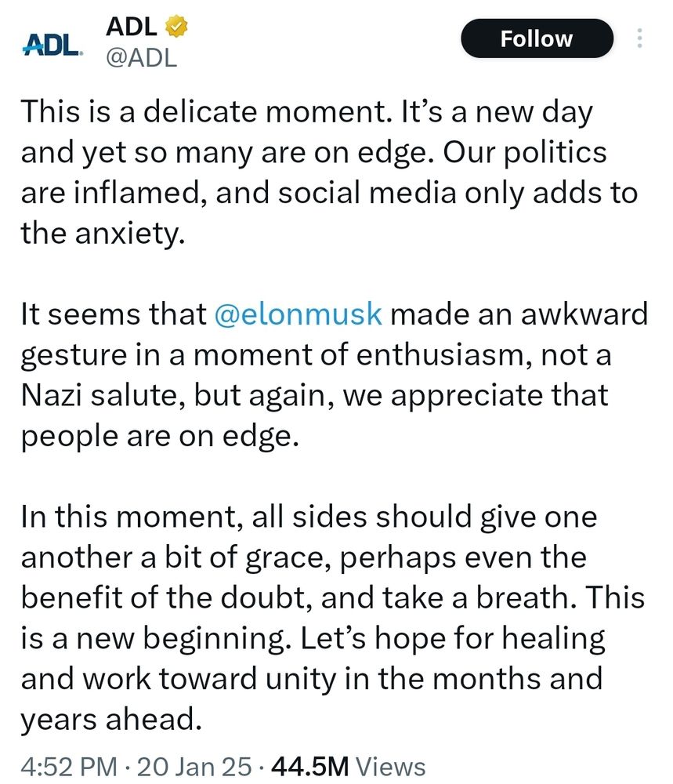
Task: Click the Views label
Action: point(390,765)
